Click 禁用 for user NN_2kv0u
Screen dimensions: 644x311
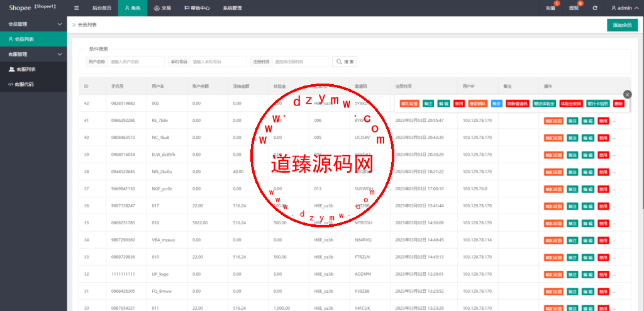(603, 172)
